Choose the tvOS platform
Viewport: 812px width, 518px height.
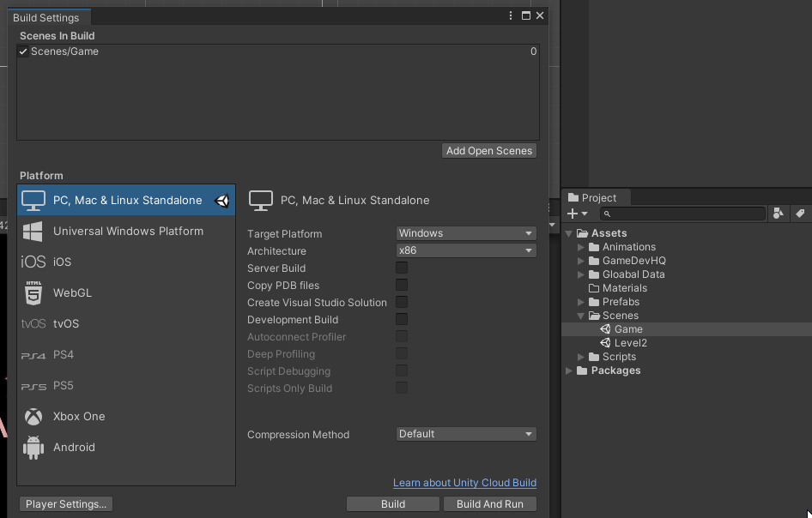point(126,324)
